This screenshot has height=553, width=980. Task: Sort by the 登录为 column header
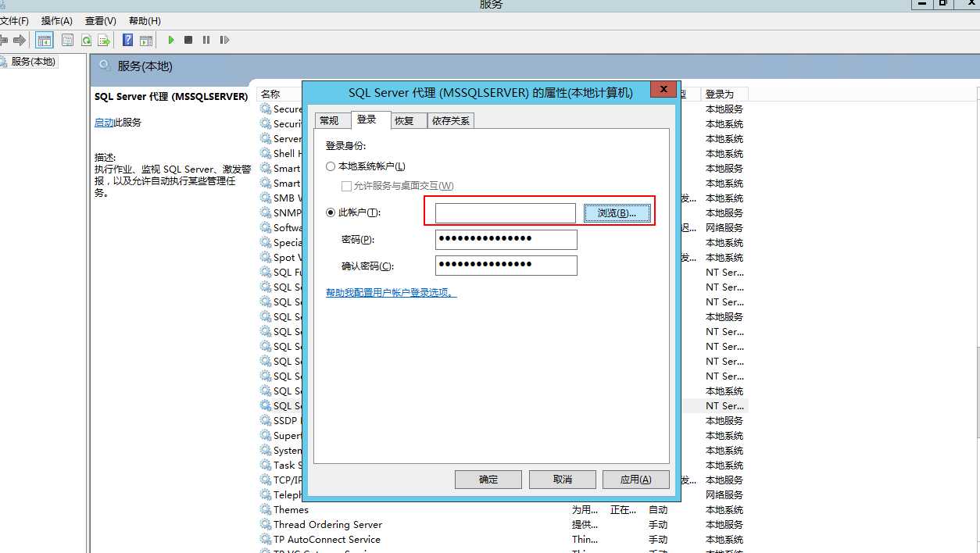coord(720,94)
